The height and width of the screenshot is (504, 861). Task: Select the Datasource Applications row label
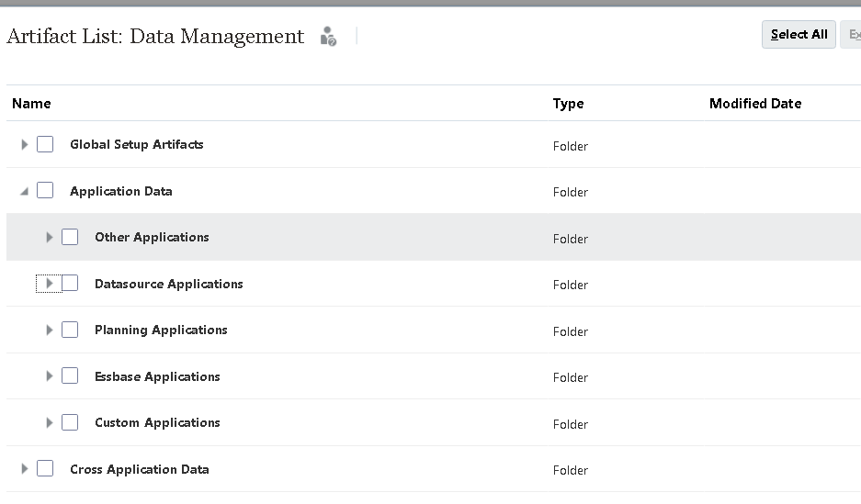pos(168,284)
